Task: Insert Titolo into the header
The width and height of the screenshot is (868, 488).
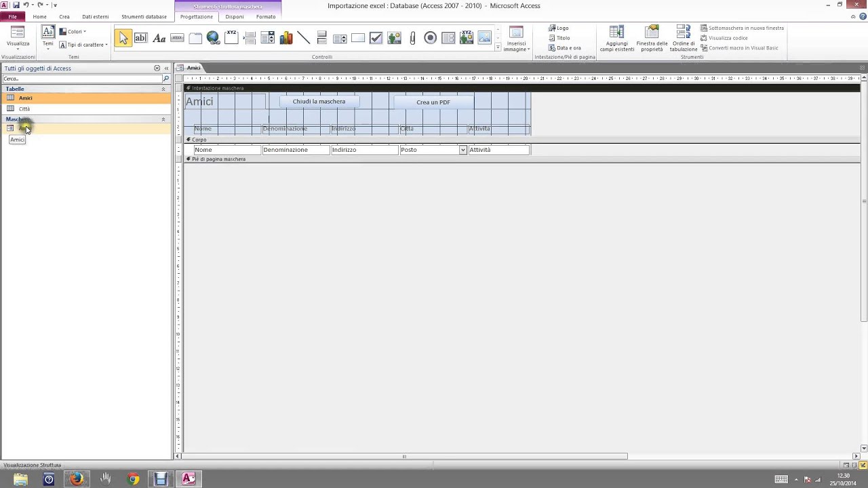Action: [x=559, y=38]
